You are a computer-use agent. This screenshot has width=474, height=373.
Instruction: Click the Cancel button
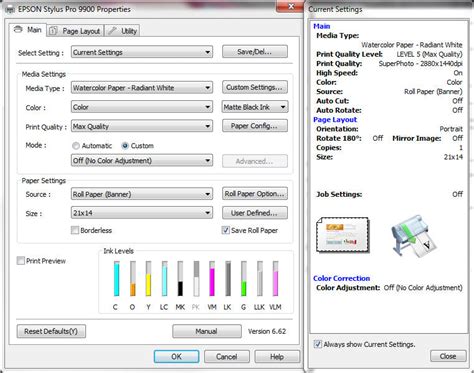[x=227, y=357]
